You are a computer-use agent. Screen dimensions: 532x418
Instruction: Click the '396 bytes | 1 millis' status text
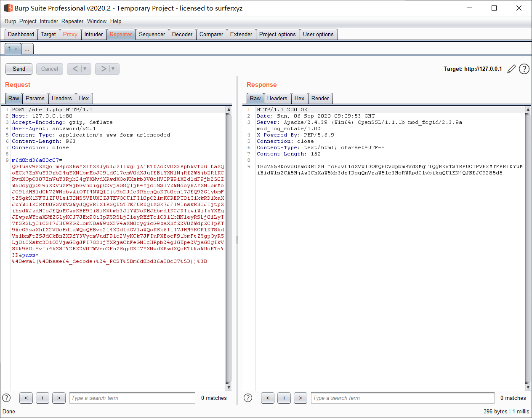(x=506, y=411)
